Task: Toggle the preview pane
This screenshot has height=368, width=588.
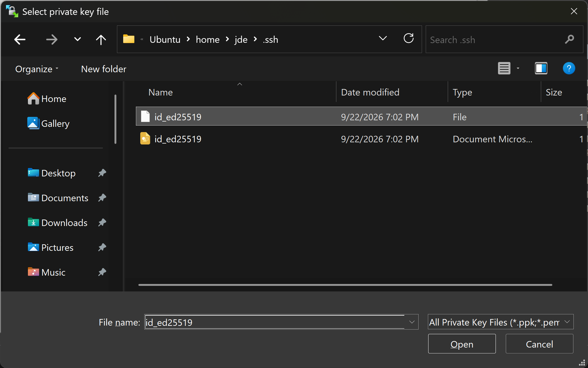Action: click(x=541, y=68)
